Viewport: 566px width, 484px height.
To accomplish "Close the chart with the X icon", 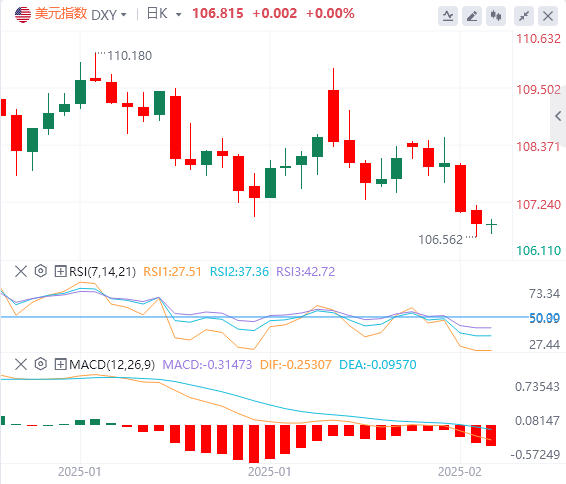I will click(x=548, y=16).
